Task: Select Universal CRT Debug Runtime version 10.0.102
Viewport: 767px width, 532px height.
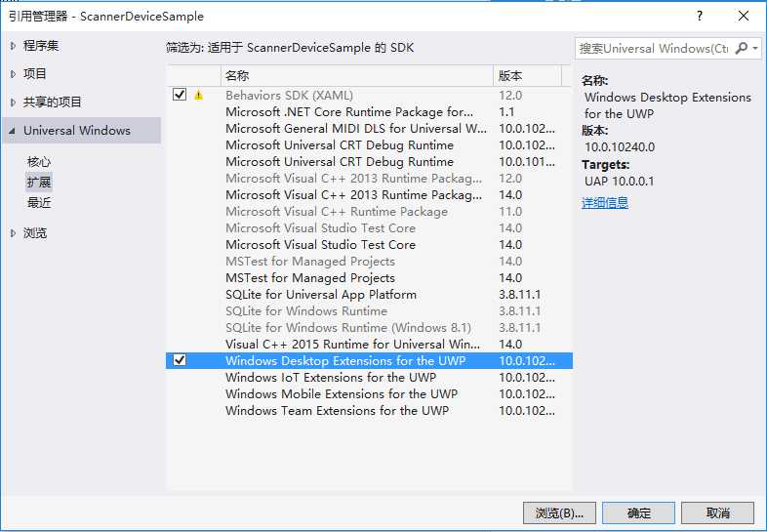Action: click(x=369, y=144)
